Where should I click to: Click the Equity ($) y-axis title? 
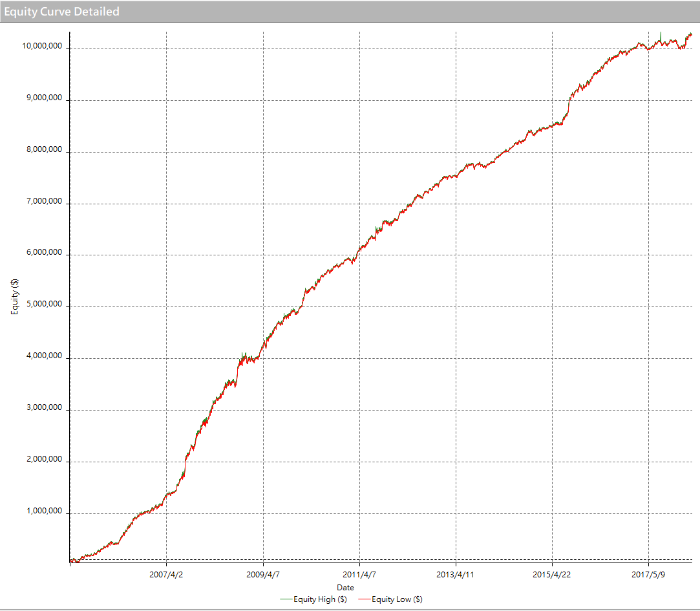(x=15, y=297)
